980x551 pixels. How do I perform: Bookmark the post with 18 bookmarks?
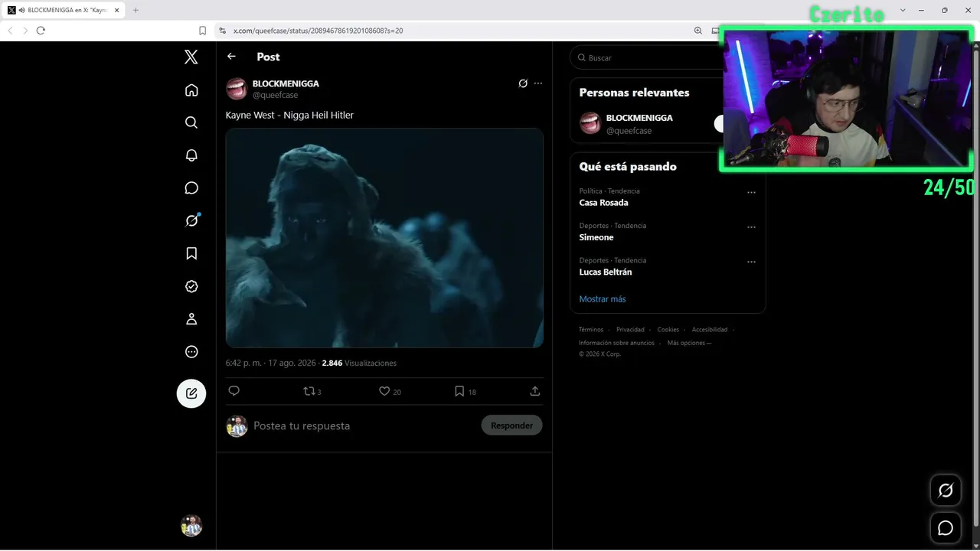(x=465, y=391)
